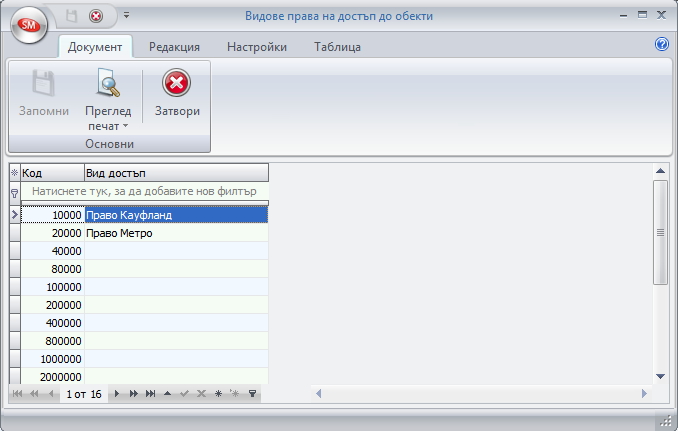The width and height of the screenshot is (678, 431).
Task: Select the cell with code 20000
Action: pos(52,233)
